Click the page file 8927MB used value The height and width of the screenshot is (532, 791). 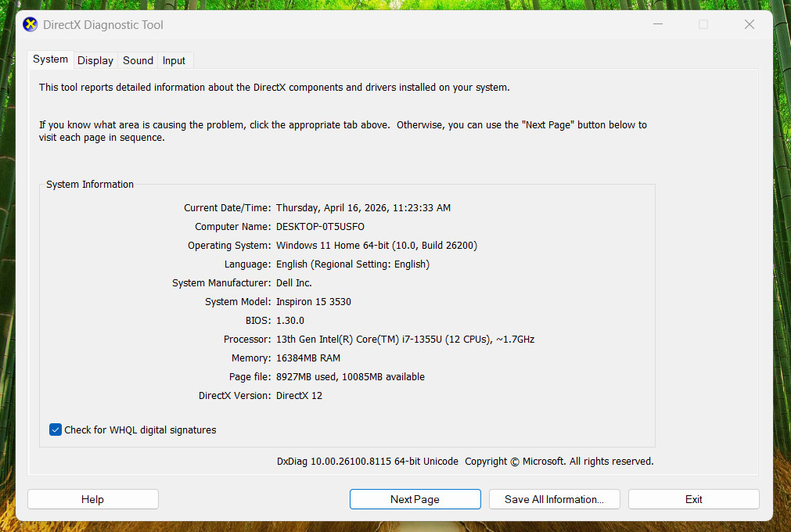coord(351,376)
